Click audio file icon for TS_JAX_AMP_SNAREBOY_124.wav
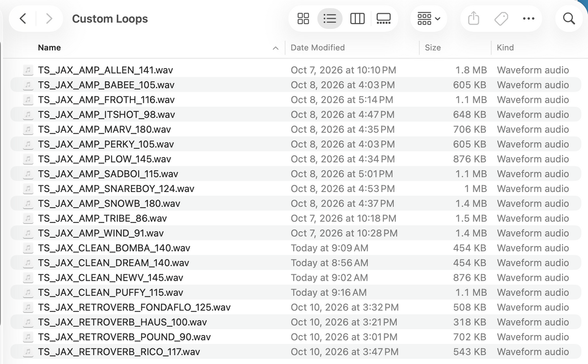Screen dimensions: 588x364 pos(28,189)
